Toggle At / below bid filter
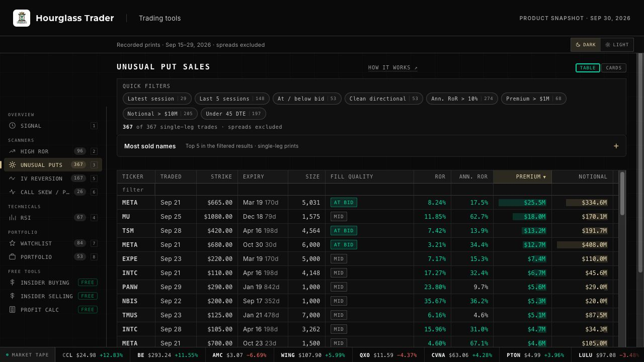Image resolution: width=644 pixels, height=362 pixels. [307, 99]
